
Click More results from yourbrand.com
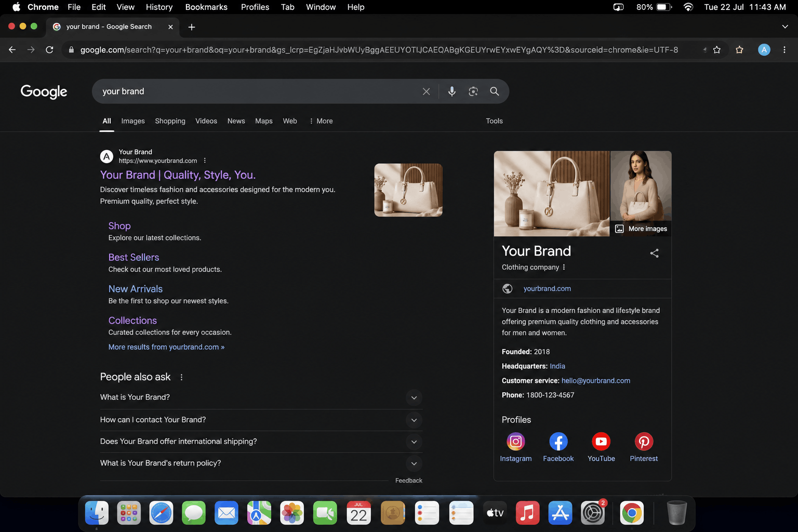[166, 347]
